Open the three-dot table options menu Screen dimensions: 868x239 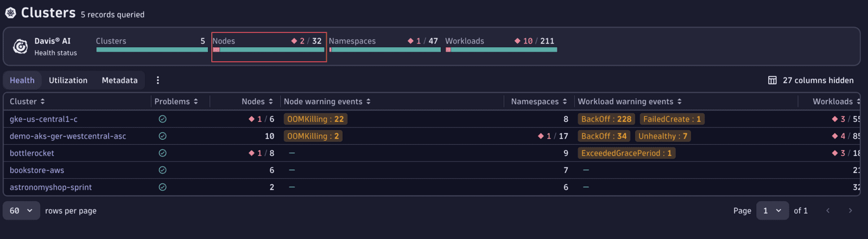[158, 80]
